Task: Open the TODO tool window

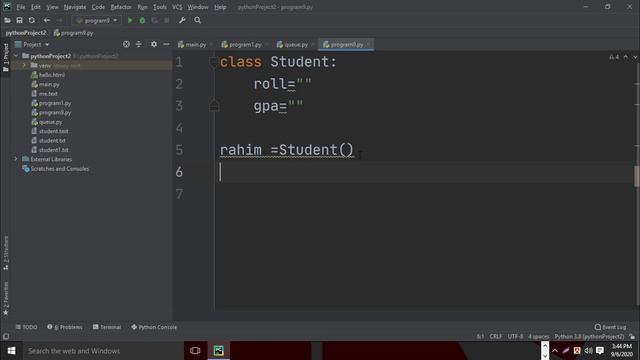Action: 26,327
